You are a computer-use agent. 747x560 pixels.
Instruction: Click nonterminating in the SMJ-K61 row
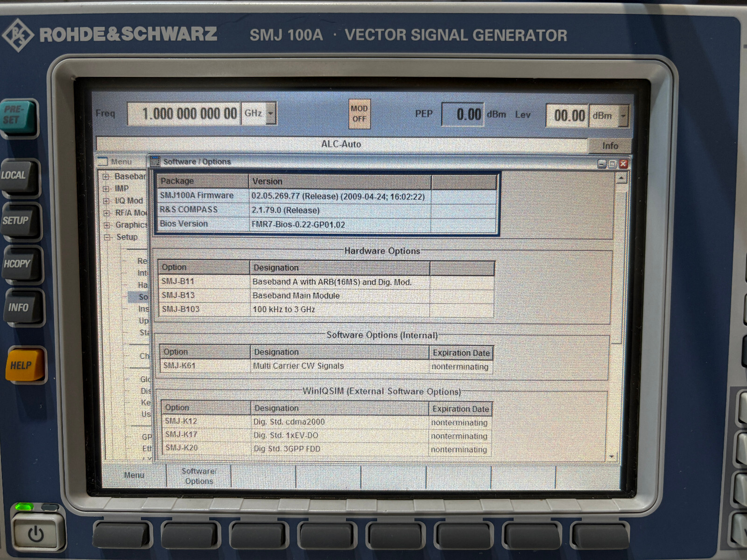(460, 367)
